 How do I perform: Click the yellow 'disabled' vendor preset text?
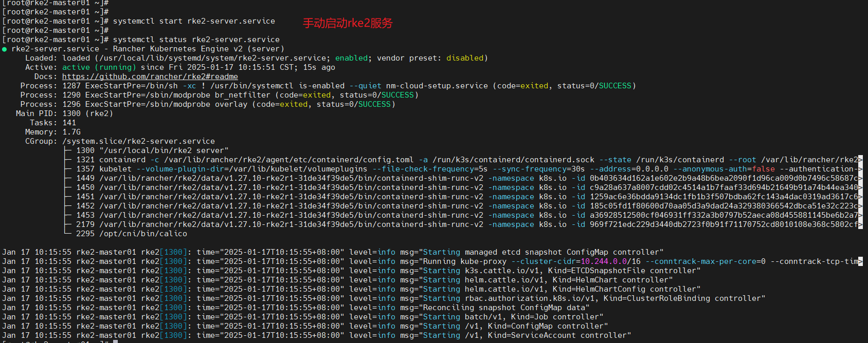(x=465, y=58)
